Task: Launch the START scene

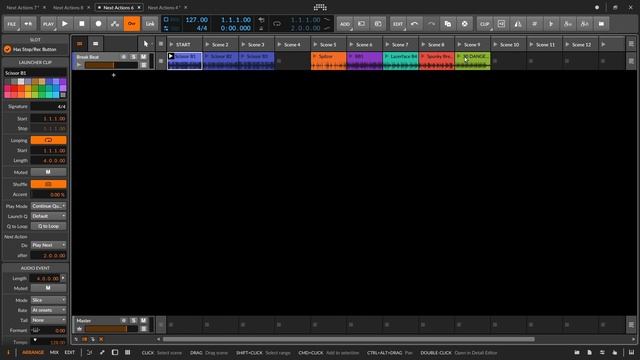Action: [171, 44]
